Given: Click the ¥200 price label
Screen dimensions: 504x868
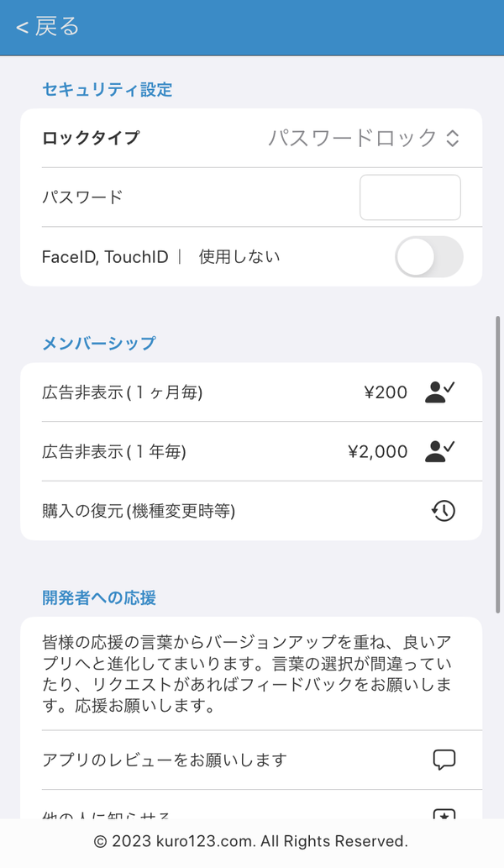Looking at the screenshot, I should (x=386, y=392).
